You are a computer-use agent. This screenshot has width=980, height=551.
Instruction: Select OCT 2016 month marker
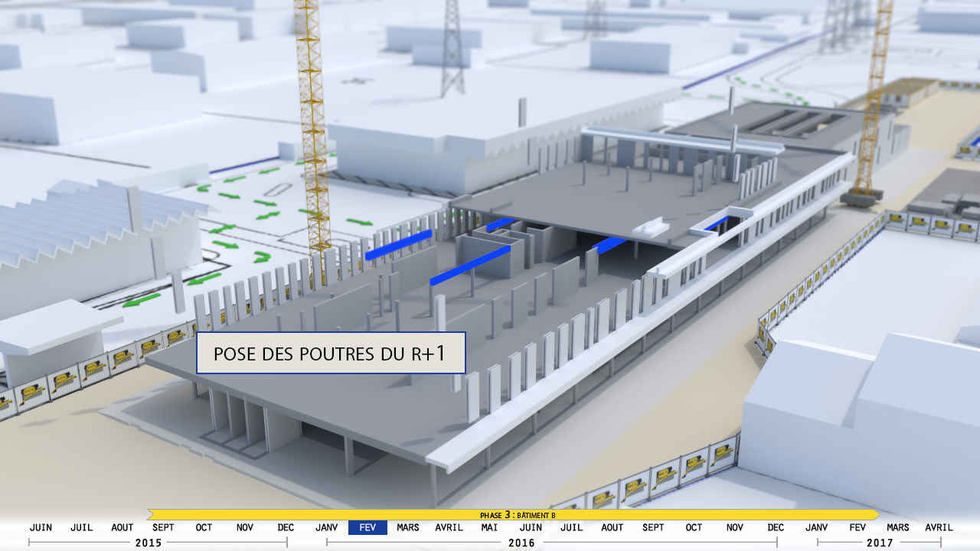[x=694, y=527]
